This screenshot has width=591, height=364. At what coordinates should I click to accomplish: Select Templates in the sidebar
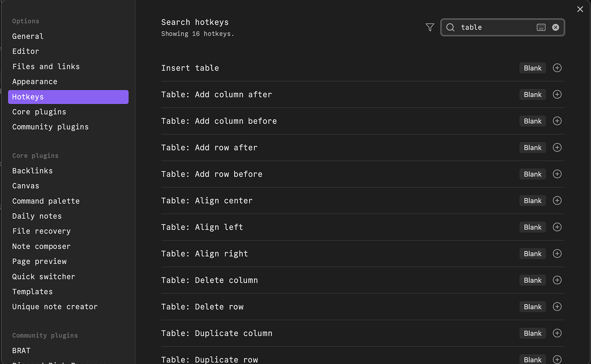tap(33, 292)
